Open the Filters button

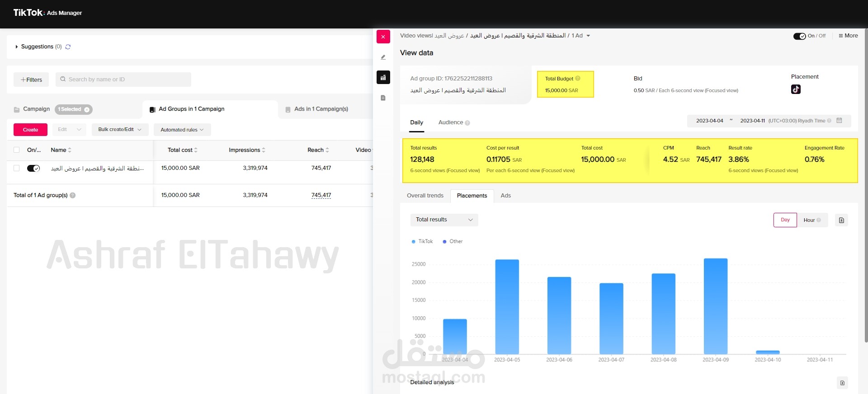[x=31, y=80]
